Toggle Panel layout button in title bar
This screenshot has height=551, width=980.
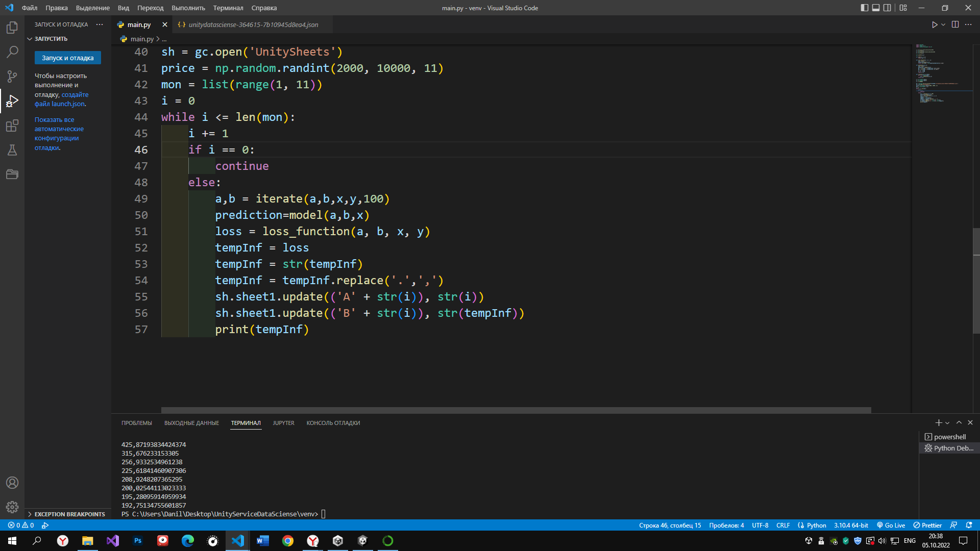coord(876,8)
